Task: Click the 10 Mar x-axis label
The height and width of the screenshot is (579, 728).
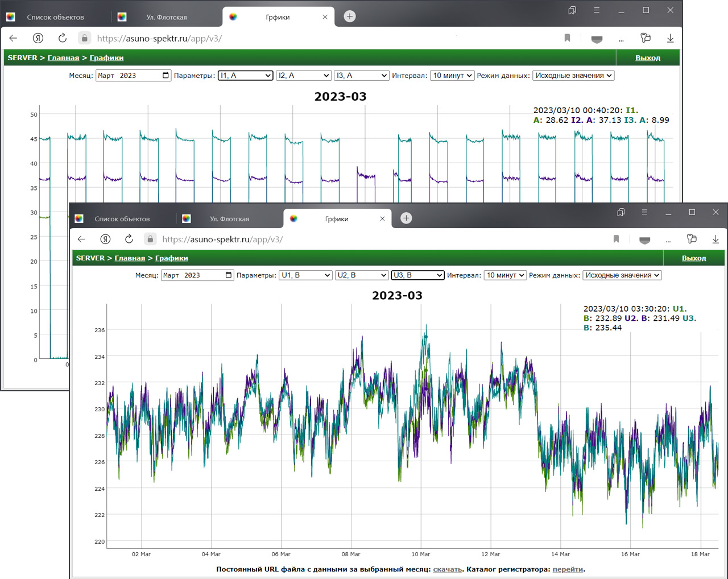Action: [x=421, y=554]
